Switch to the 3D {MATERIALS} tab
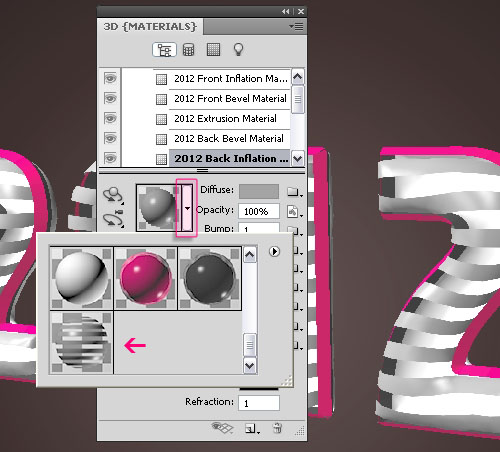 coord(150,27)
